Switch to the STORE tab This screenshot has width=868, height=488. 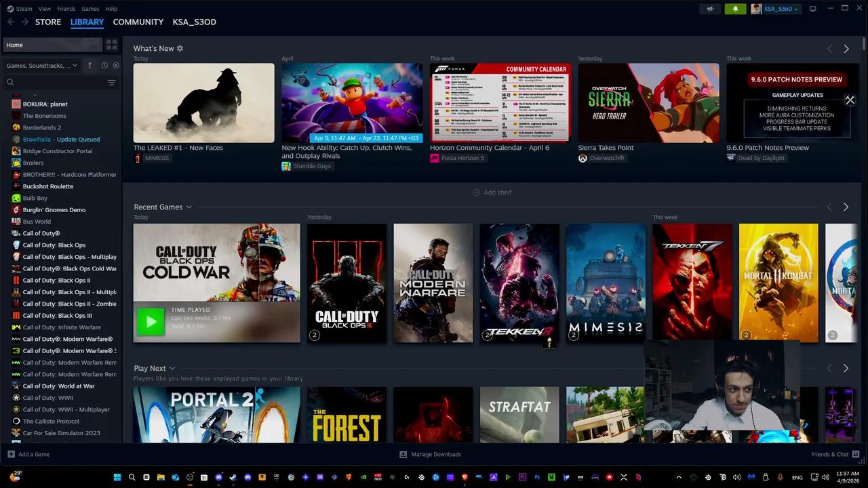pos(48,22)
